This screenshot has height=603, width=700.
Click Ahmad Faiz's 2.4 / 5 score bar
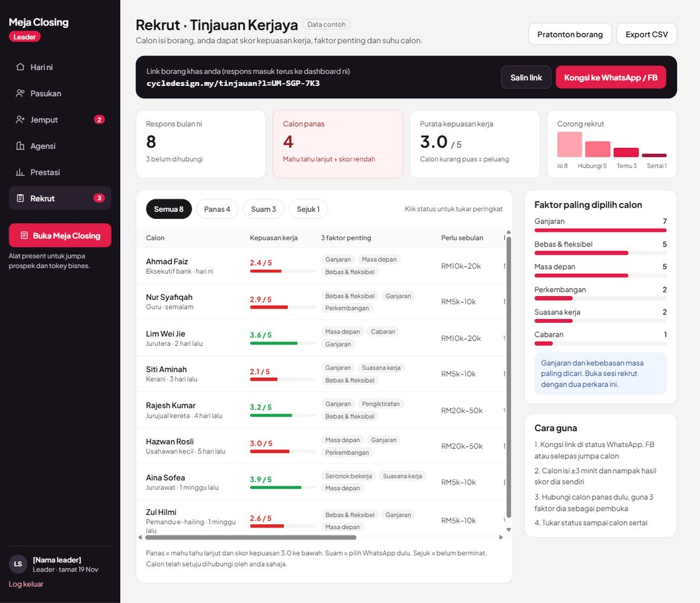pyautogui.click(x=282, y=271)
